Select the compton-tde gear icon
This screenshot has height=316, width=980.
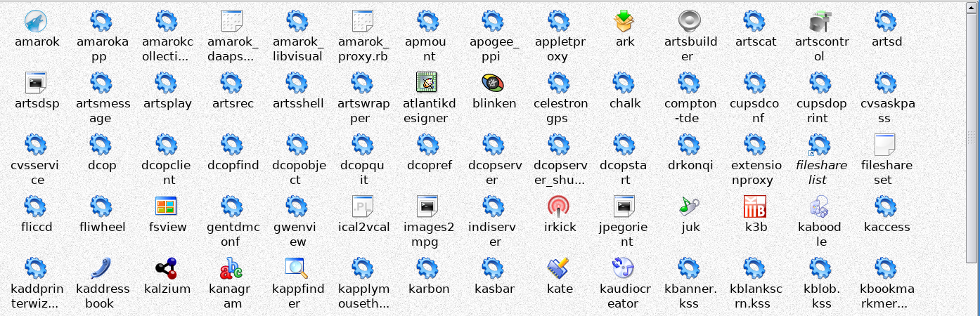tap(690, 83)
